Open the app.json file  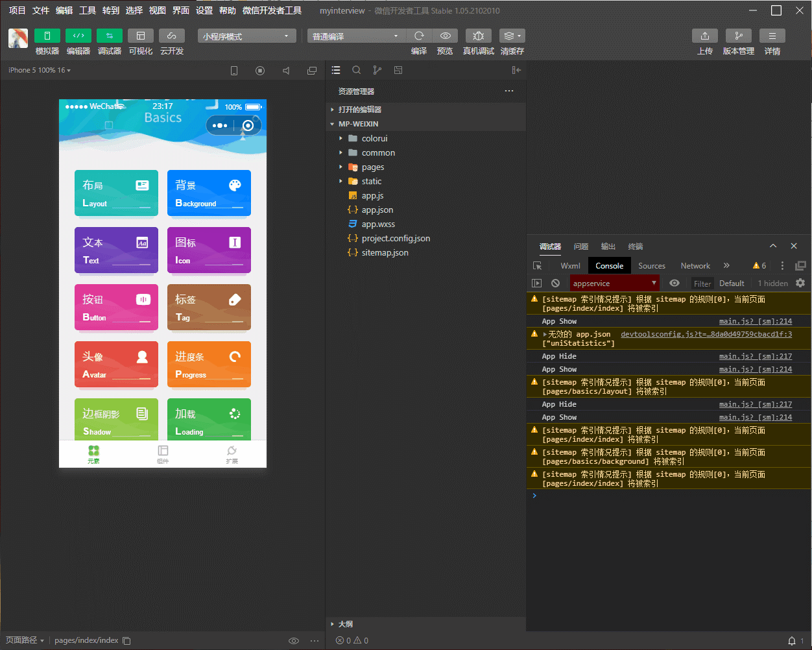[x=425, y=210]
